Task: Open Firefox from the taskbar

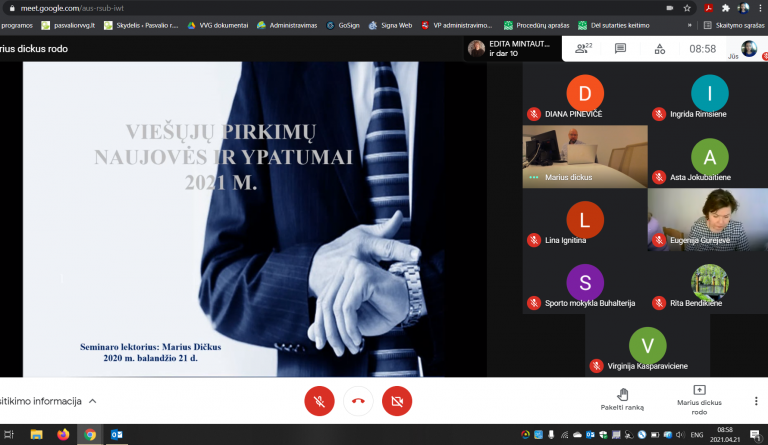Action: pos(63,434)
